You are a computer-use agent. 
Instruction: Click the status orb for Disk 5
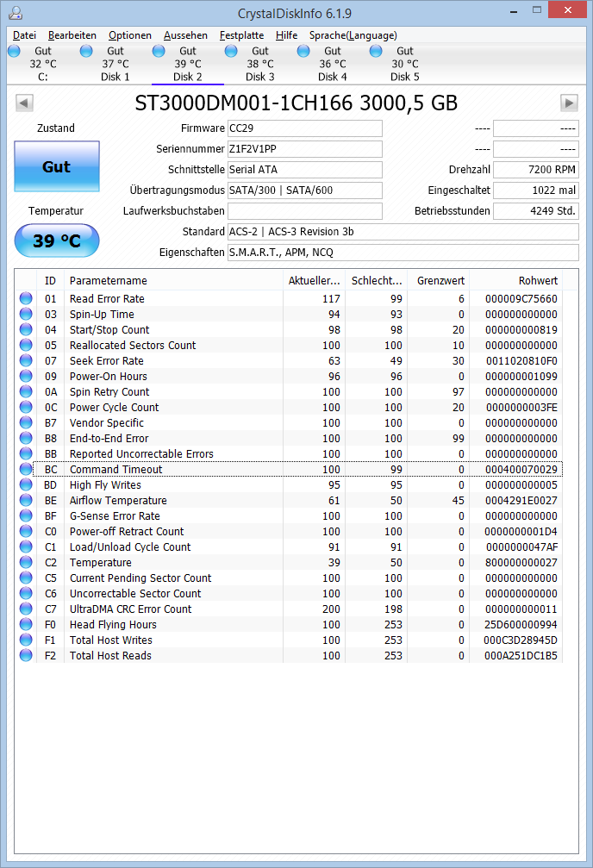(376, 52)
